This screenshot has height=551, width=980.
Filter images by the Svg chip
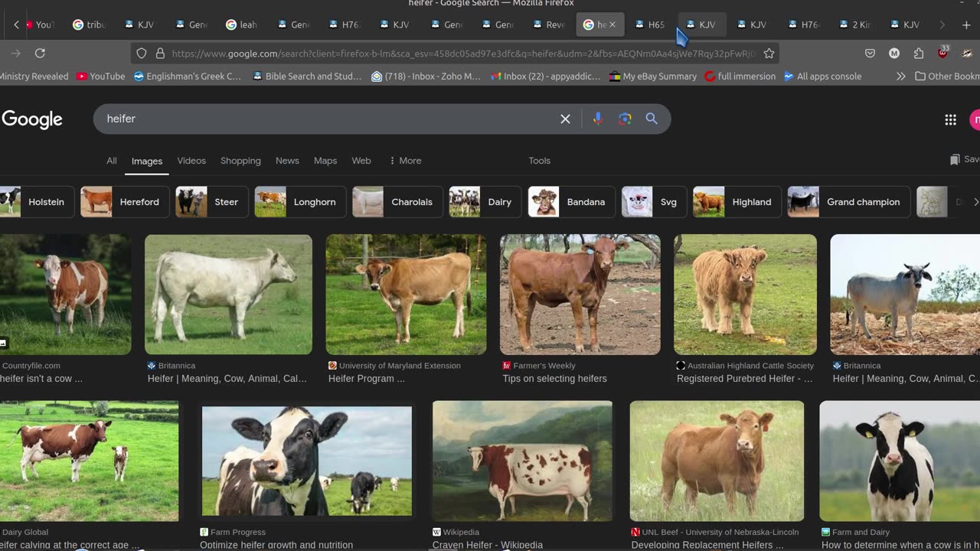coord(654,202)
